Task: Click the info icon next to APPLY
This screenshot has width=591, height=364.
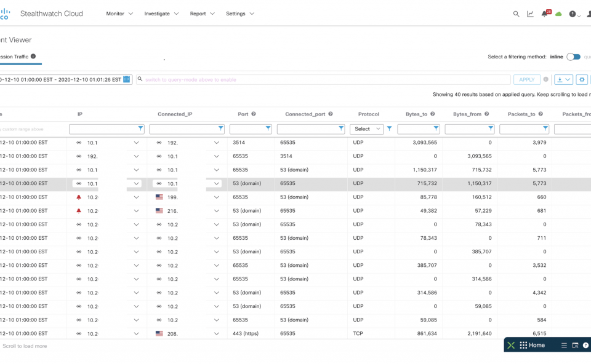Action: point(546,79)
